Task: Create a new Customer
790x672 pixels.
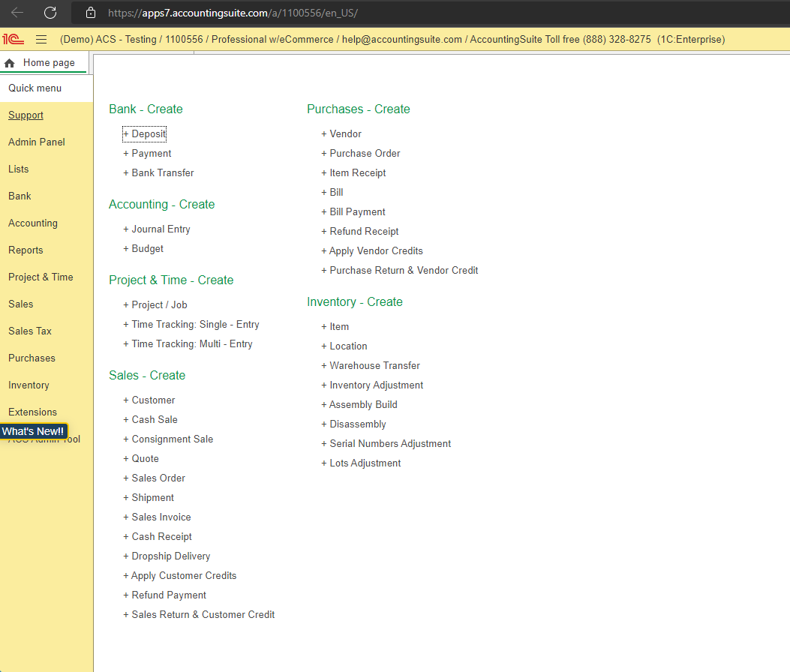Action: (149, 400)
